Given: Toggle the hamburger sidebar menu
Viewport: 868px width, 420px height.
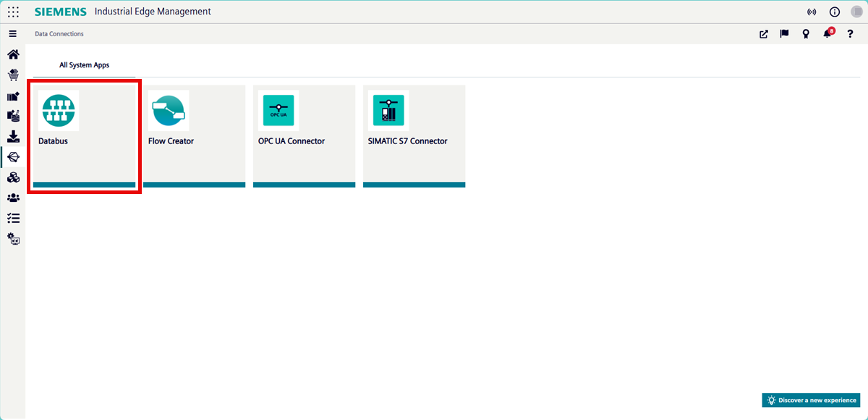Looking at the screenshot, I should pos(12,34).
